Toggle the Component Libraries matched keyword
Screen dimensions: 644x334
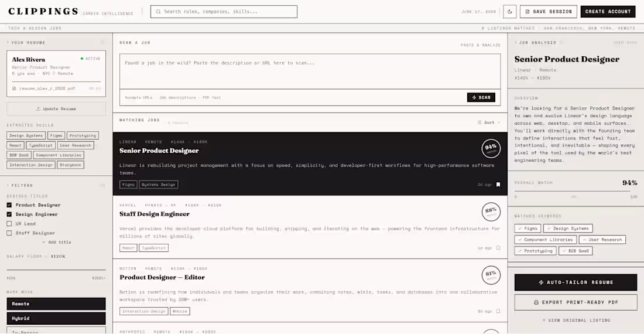[x=546, y=240]
